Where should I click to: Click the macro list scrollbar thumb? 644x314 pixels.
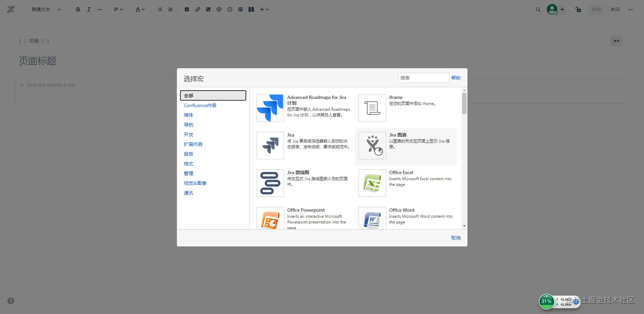click(x=464, y=104)
